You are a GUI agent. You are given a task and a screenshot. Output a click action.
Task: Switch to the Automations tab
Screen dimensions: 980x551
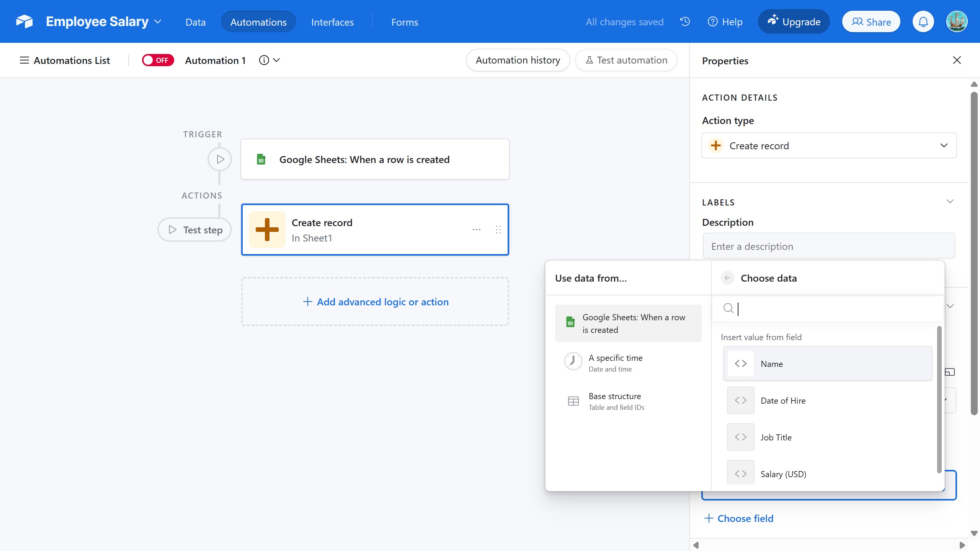click(x=258, y=22)
